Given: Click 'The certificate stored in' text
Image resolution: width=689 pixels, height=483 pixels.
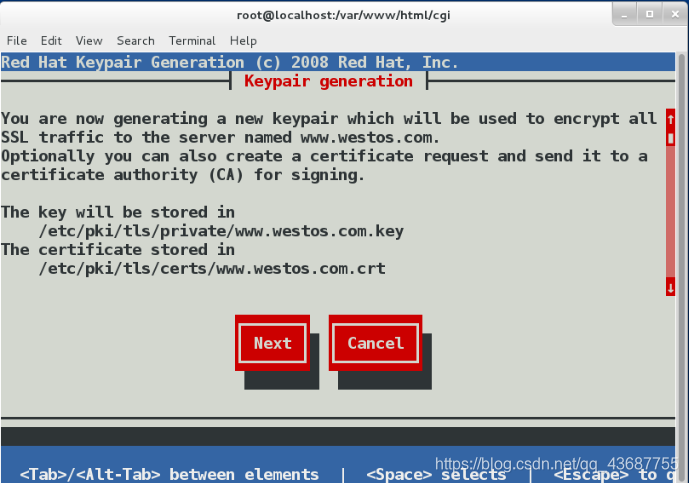Looking at the screenshot, I should [118, 250].
